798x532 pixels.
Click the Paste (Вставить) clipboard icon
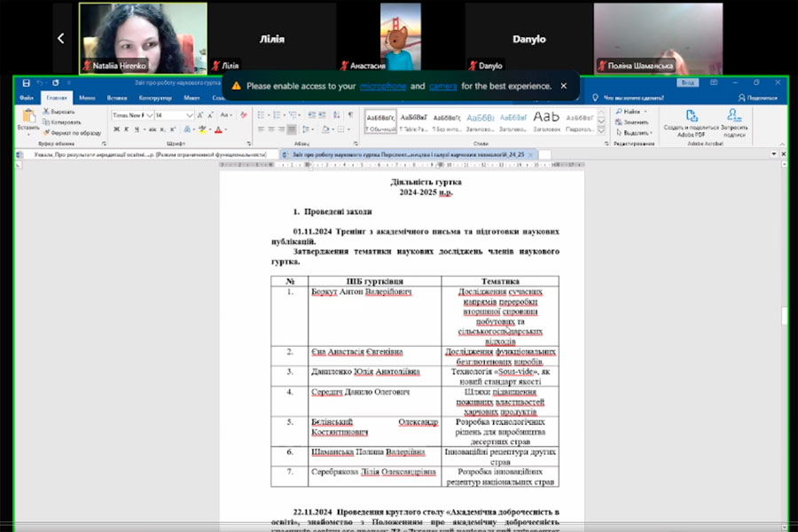[x=28, y=119]
